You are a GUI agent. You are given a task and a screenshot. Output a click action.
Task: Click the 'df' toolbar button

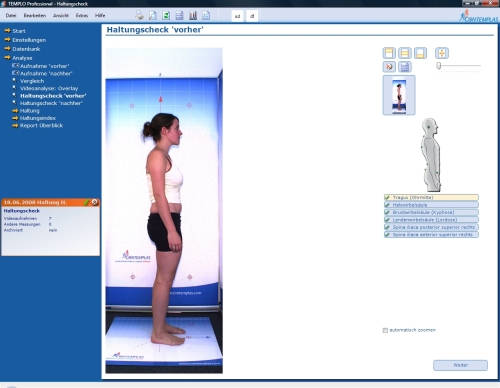(252, 16)
